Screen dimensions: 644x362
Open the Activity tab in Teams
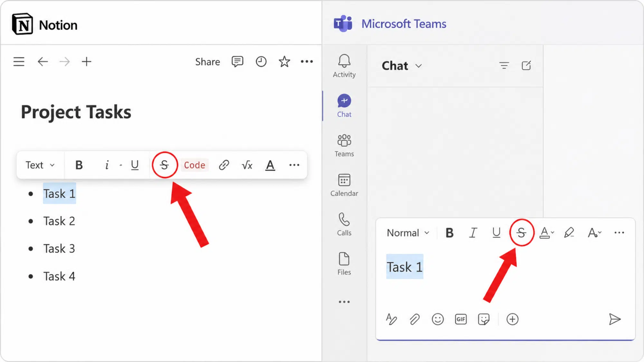[344, 66]
